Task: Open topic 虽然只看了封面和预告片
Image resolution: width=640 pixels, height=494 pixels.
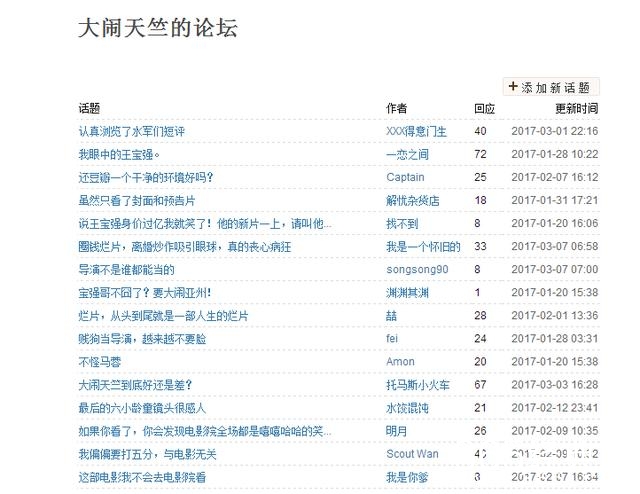Action: point(137,200)
